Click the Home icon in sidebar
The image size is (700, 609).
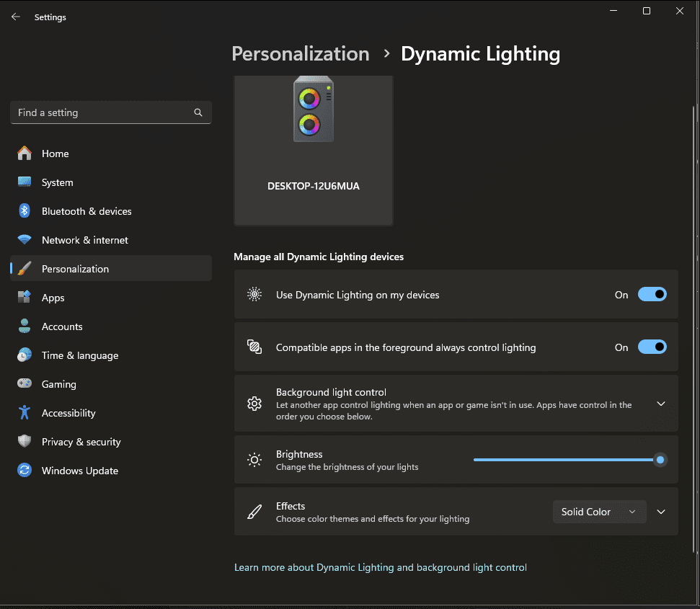pyautogui.click(x=25, y=154)
